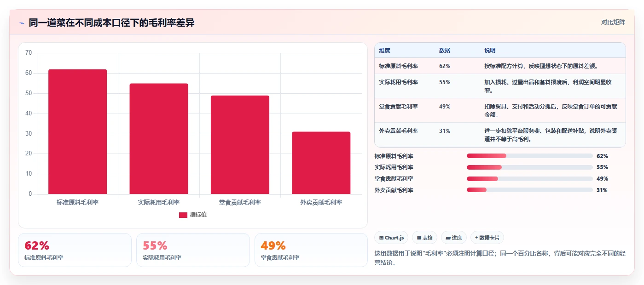Image resolution: width=644 pixels, height=285 pixels.
Task: Click the 标准原料毛利率 bar in chart
Action: click(78, 131)
